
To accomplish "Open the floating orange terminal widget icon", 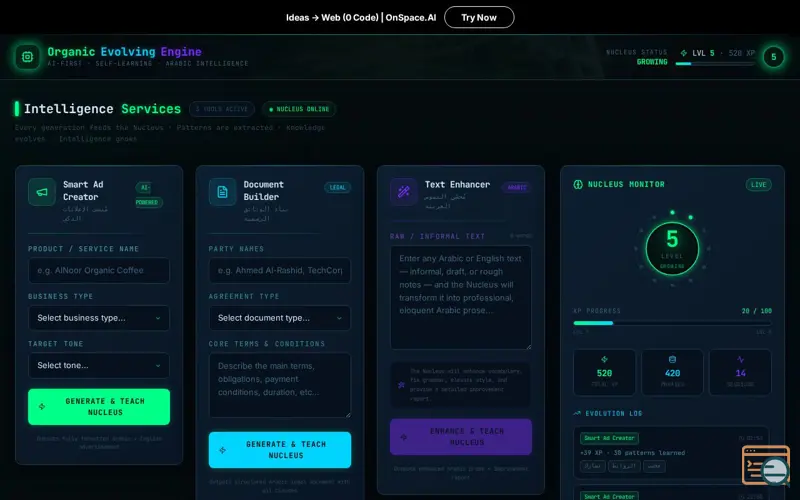I will 766,465.
